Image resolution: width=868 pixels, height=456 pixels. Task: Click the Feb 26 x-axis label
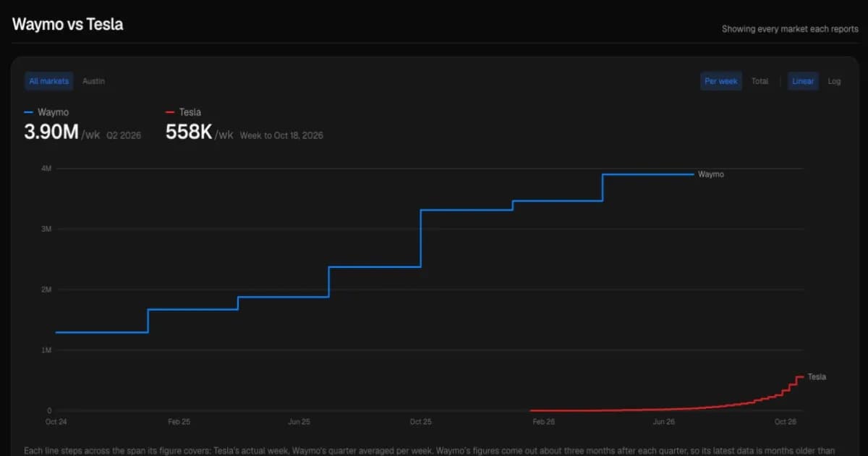[543, 421]
